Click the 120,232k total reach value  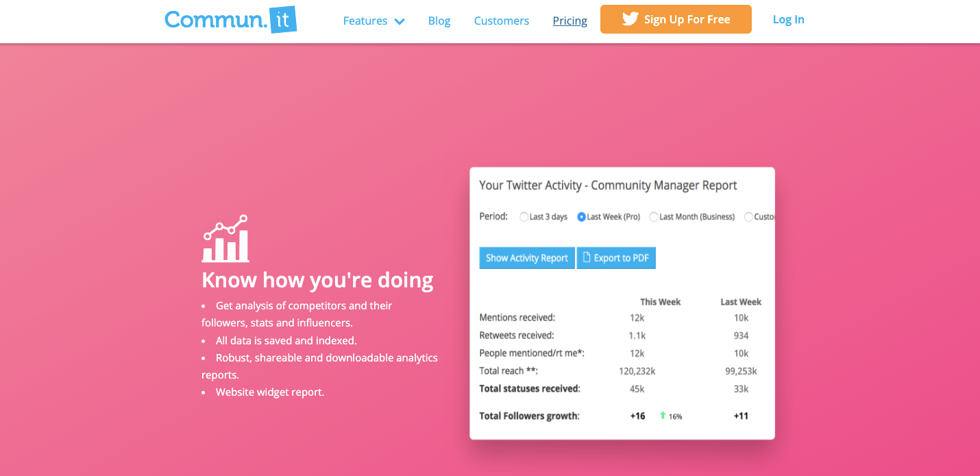pyautogui.click(x=637, y=371)
